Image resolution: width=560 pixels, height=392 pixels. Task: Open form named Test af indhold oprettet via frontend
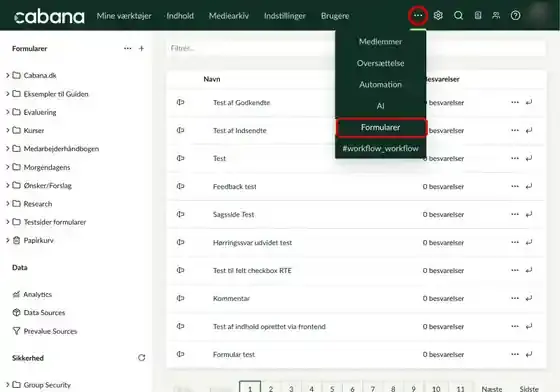269,327
